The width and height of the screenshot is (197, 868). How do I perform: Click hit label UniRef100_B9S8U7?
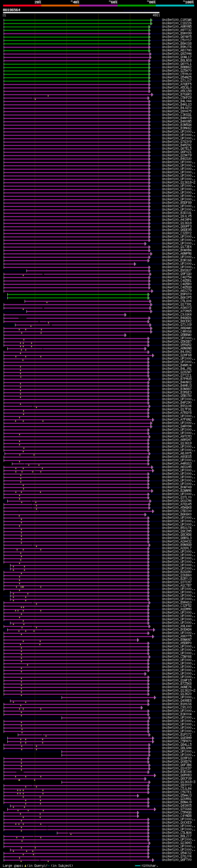[177, 271]
